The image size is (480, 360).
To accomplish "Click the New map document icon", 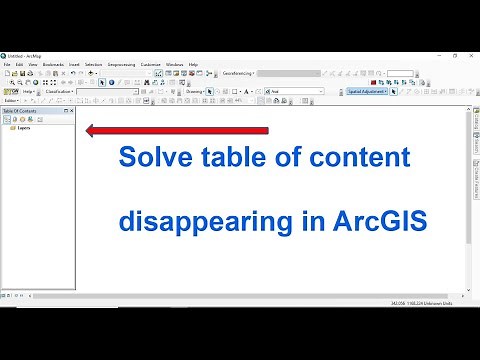I will (7, 73).
